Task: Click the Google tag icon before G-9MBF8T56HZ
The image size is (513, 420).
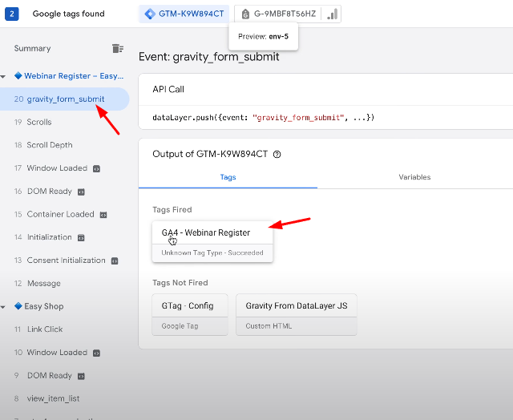Action: (245, 14)
